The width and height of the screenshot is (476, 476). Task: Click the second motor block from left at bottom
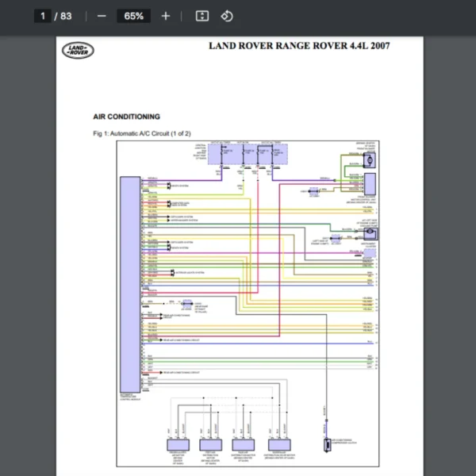pos(211,444)
